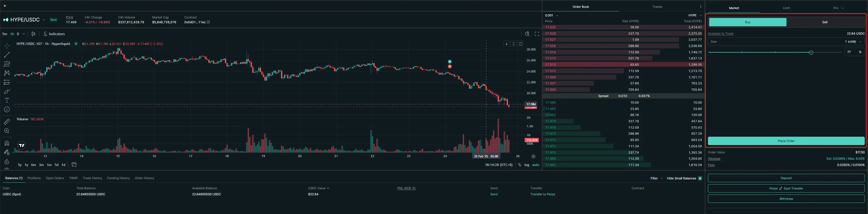Open the candlestick chart style selector

33,34
